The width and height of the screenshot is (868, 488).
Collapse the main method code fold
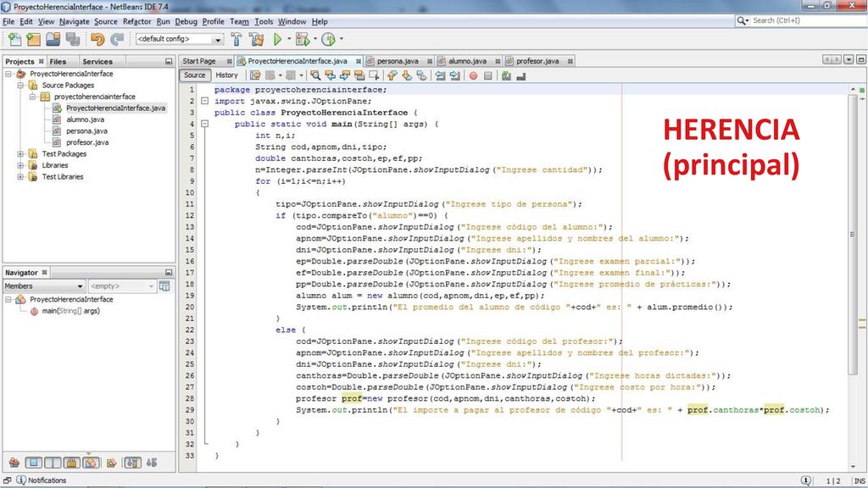tap(205, 124)
